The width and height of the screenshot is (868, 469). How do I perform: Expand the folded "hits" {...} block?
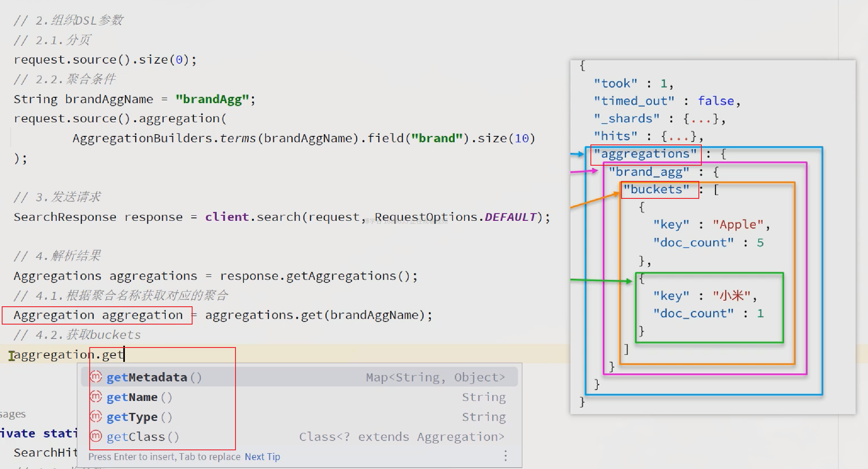679,136
